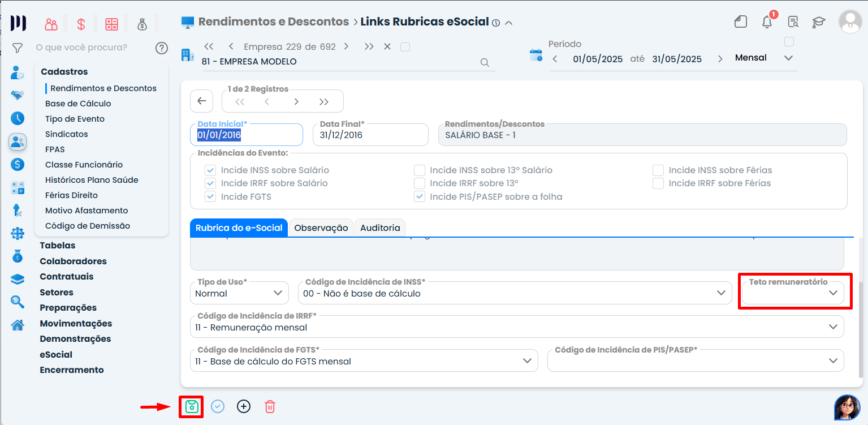
Task: Click the Data Final date field
Action: tap(370, 135)
